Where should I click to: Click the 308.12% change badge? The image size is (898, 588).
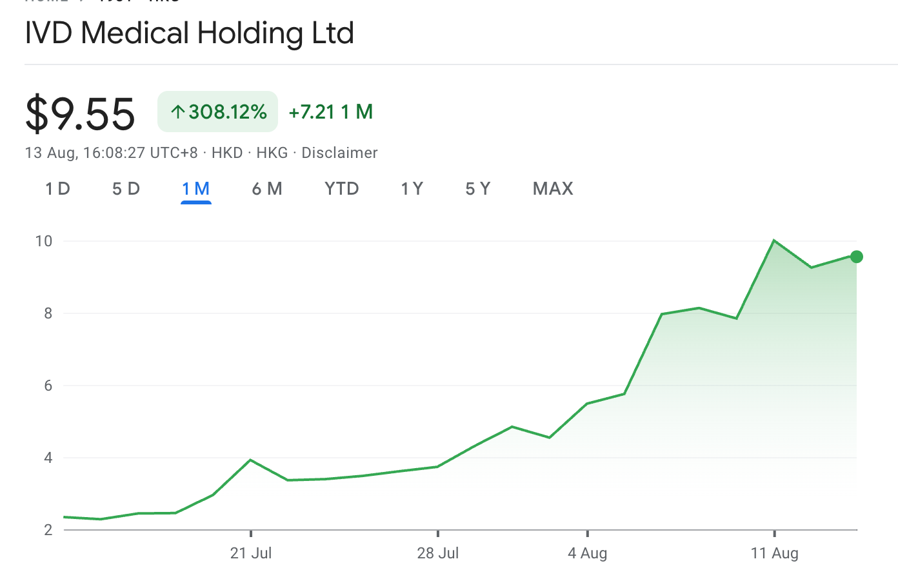pyautogui.click(x=218, y=112)
